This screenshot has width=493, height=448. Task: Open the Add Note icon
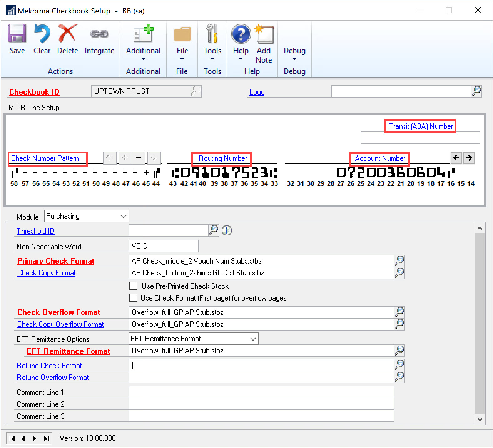264,34
